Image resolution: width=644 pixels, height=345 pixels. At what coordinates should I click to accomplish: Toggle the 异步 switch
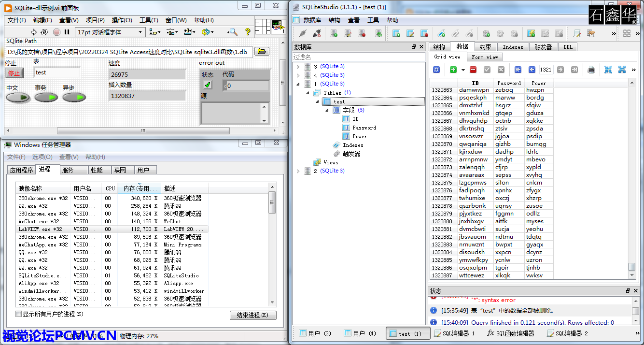click(74, 98)
